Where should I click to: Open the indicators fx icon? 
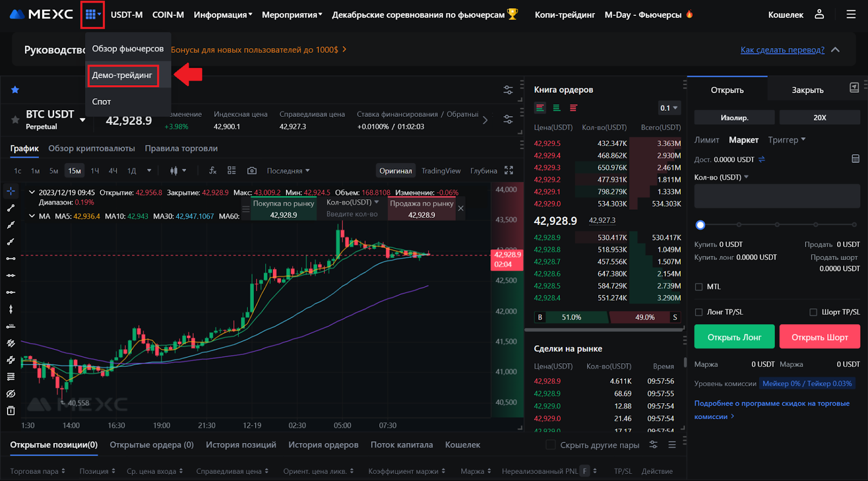(x=213, y=170)
